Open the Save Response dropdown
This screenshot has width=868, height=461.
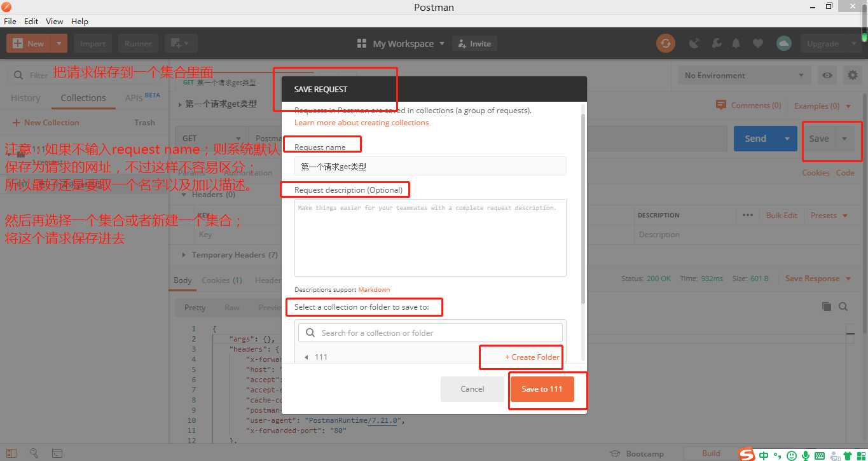tap(818, 279)
